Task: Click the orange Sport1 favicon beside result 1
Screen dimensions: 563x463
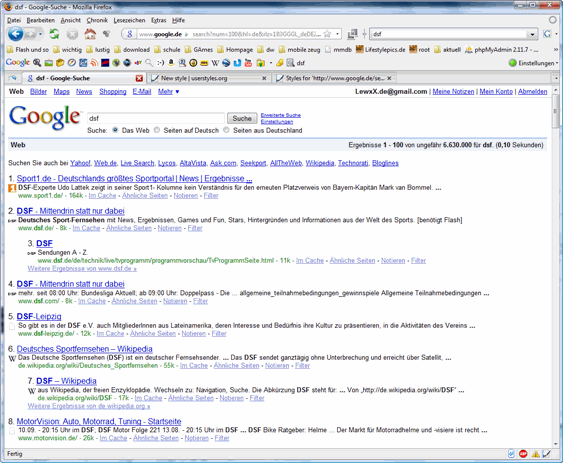Action: pos(12,188)
